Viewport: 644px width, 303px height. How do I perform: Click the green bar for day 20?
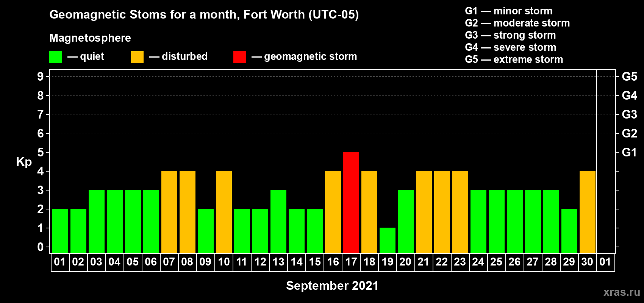coord(406,221)
